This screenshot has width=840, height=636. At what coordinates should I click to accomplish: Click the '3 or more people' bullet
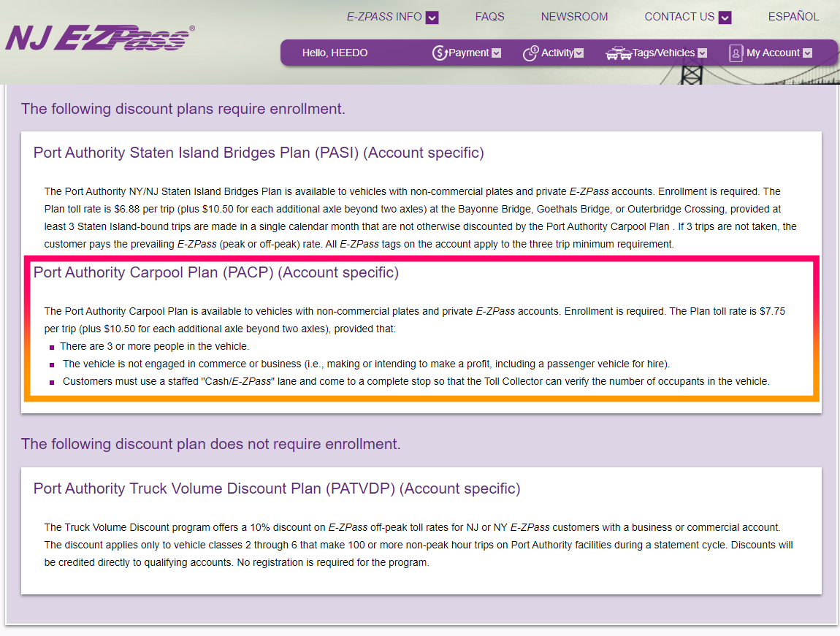pyautogui.click(x=154, y=346)
